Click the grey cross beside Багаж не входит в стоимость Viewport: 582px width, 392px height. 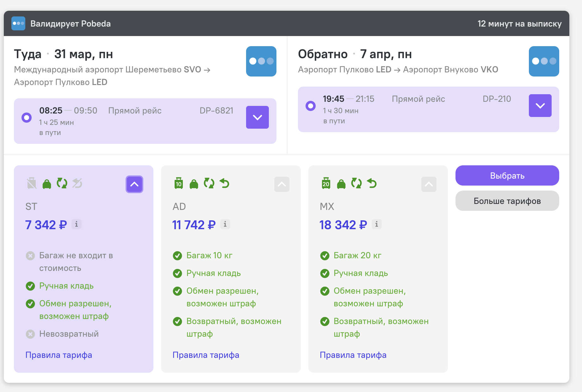[x=30, y=255]
